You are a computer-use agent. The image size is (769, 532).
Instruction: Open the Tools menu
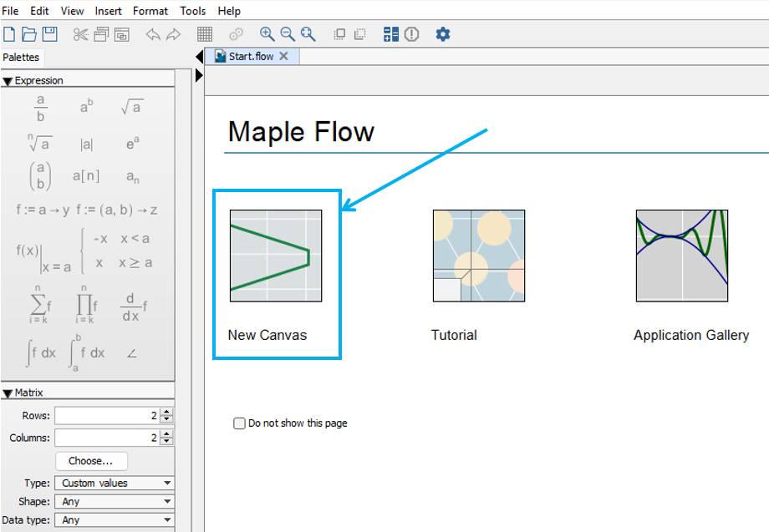point(193,11)
